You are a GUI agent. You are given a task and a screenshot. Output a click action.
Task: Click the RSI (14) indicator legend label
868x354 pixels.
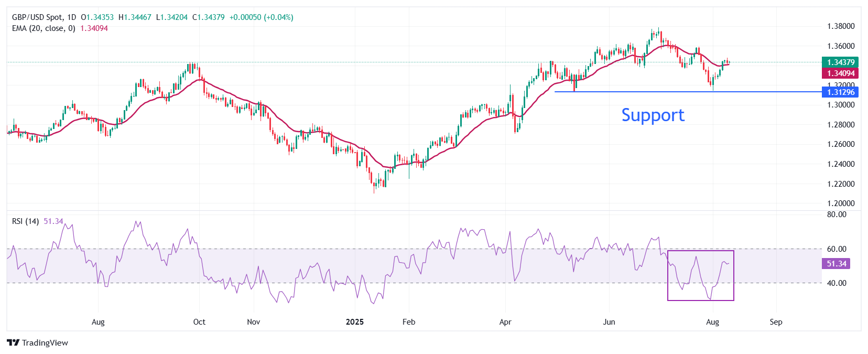25,221
